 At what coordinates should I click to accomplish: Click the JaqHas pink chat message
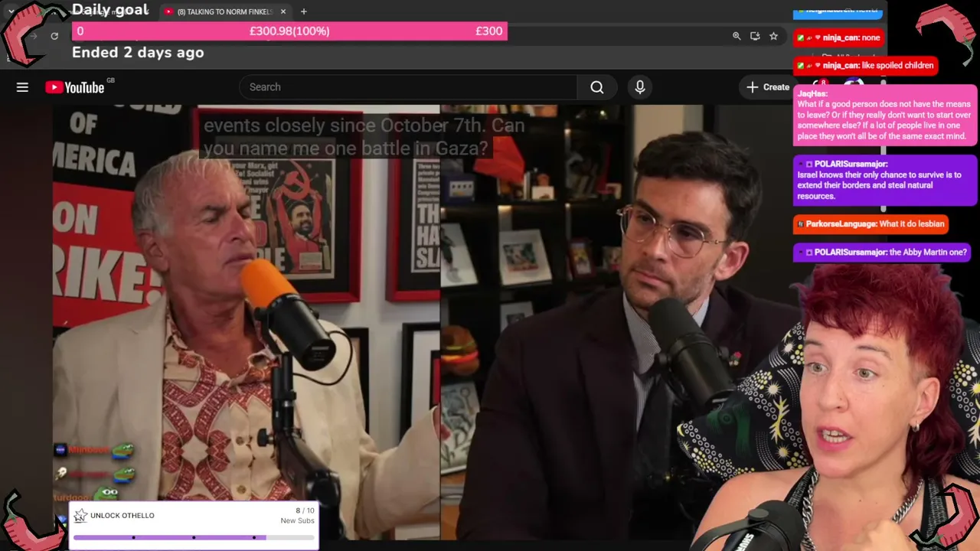point(884,115)
